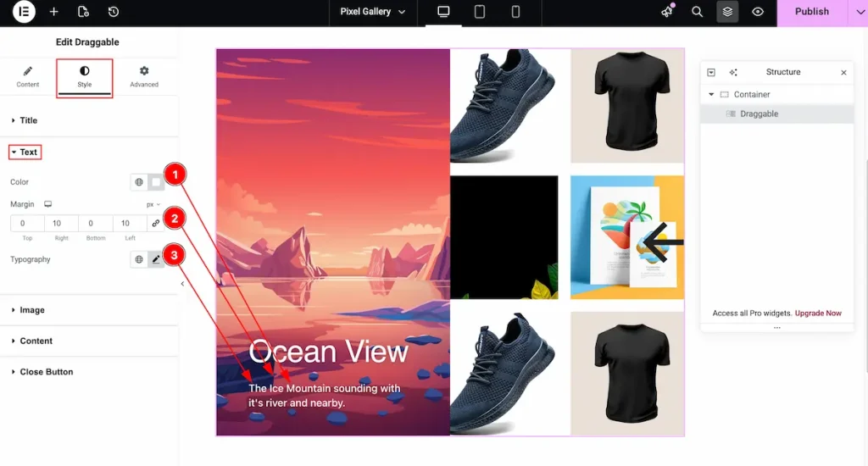Click the Publish button
868x466 pixels.
click(x=811, y=12)
